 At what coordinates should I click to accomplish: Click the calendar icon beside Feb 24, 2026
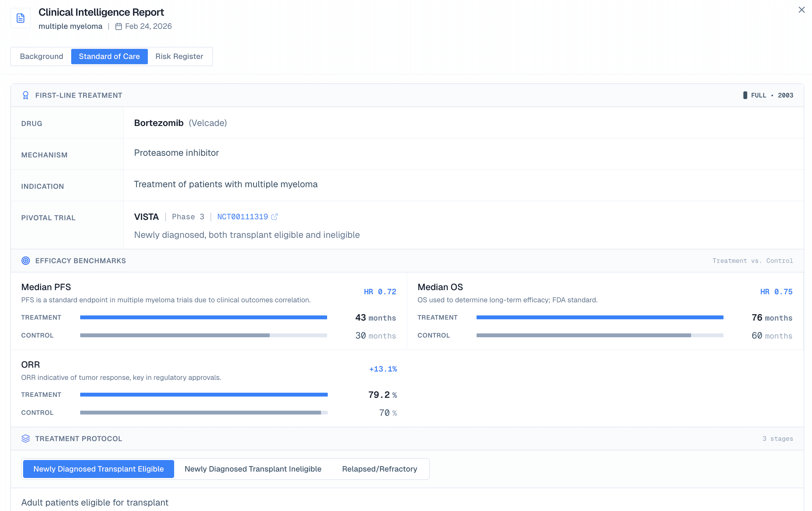point(118,26)
